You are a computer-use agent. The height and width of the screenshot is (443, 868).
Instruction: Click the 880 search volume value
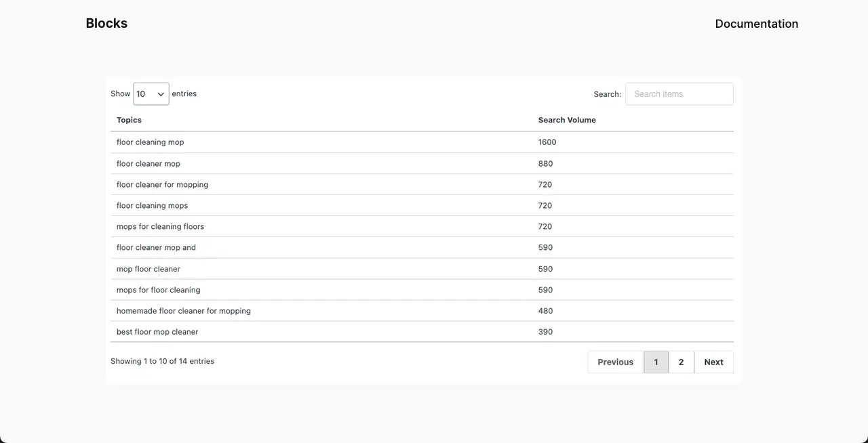546,163
